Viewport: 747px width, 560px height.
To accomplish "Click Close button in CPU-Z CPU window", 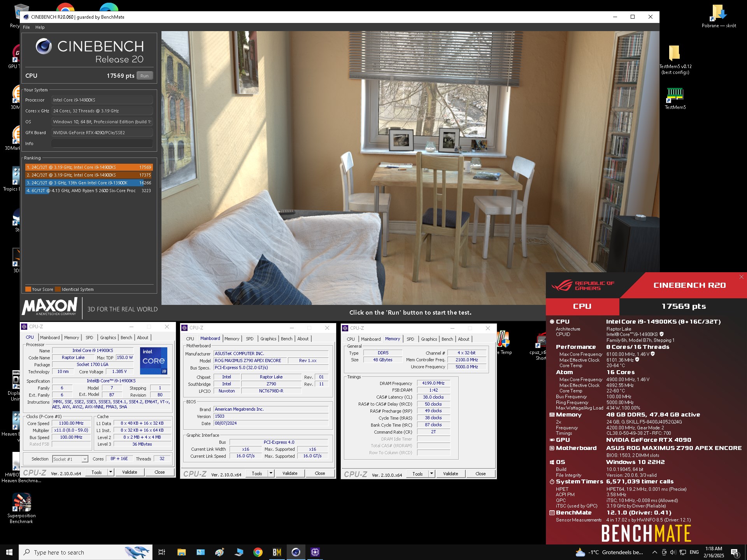I will [x=160, y=472].
